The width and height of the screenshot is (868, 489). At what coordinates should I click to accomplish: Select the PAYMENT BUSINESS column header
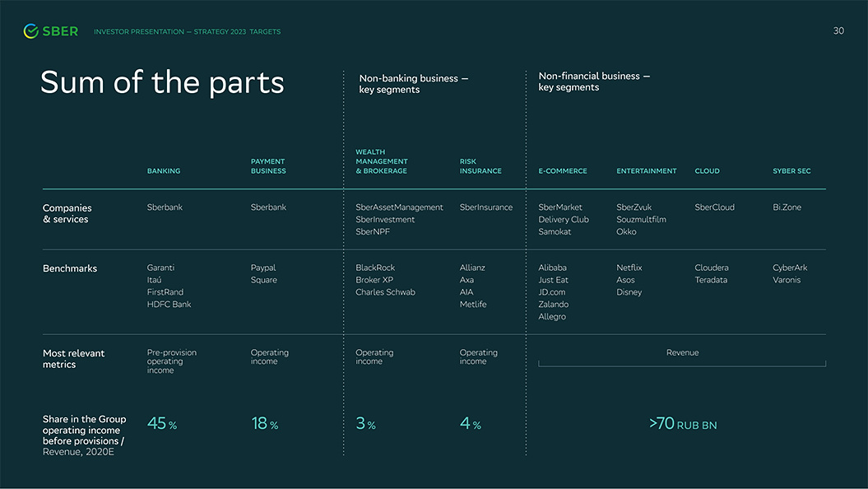(268, 166)
